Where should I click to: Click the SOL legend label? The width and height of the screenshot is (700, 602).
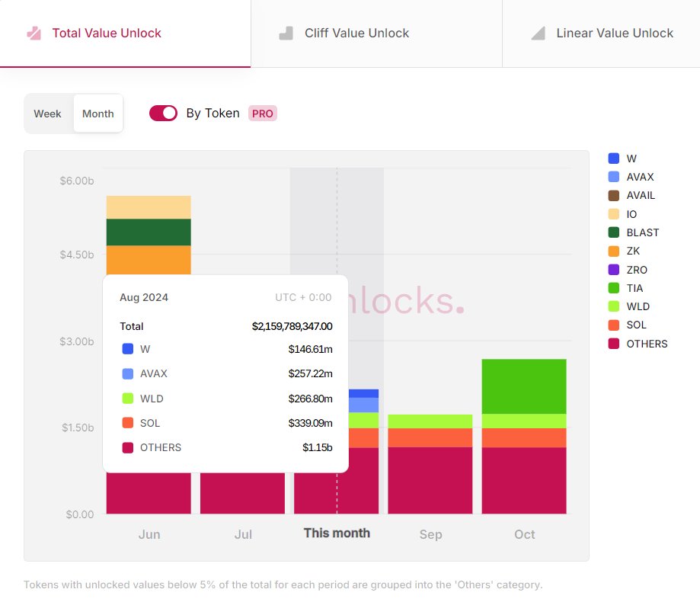click(x=636, y=325)
